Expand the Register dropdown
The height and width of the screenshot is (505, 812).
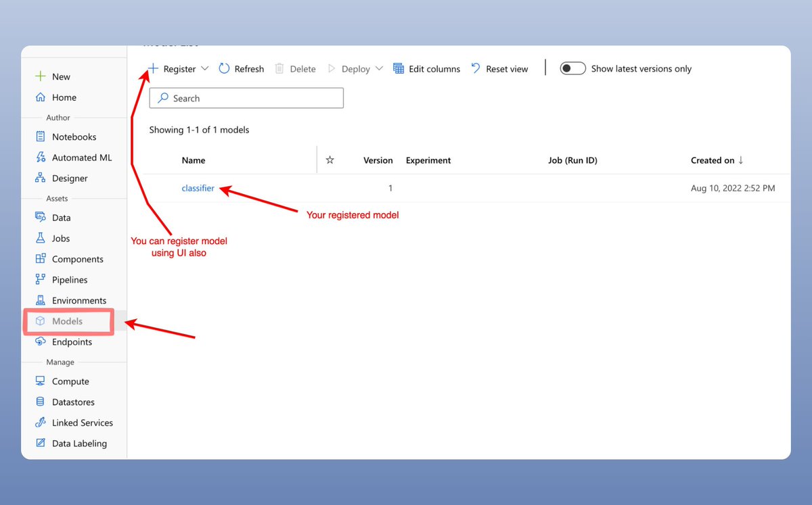point(206,68)
